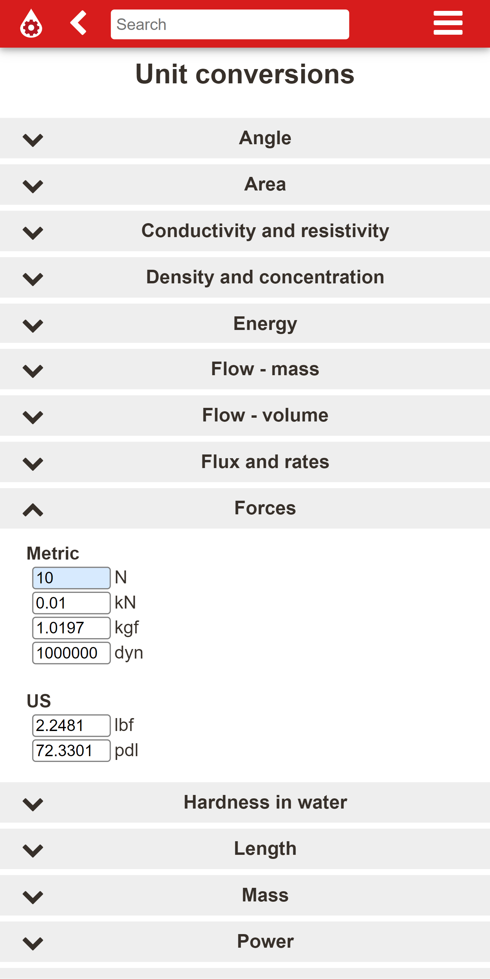490x980 pixels.
Task: Click the water drop gear logo
Action: point(31,23)
